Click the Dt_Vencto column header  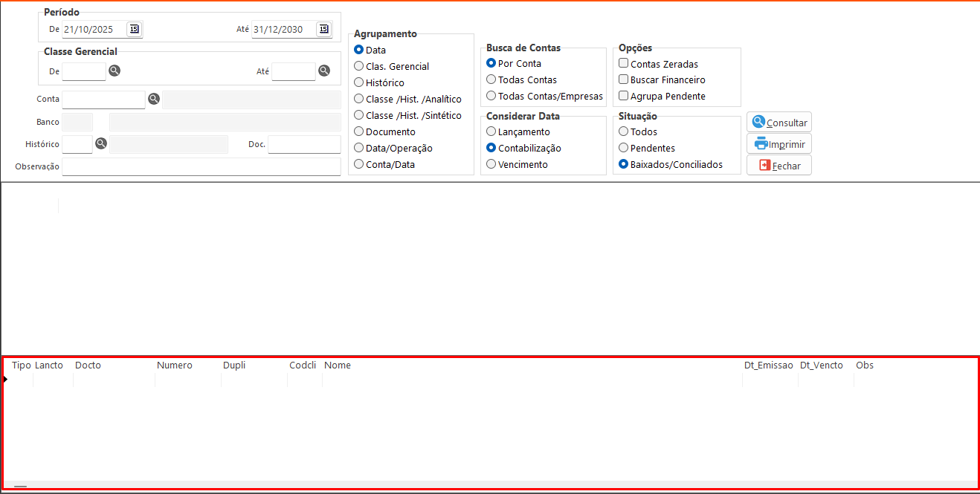click(x=822, y=365)
